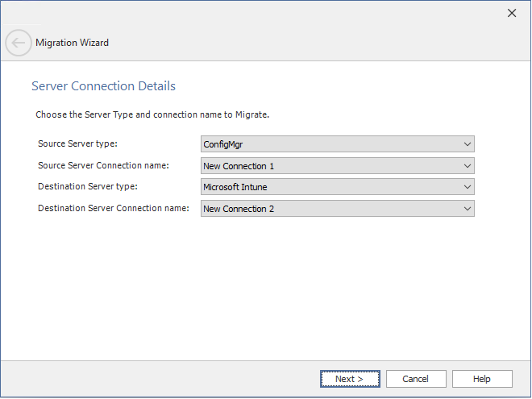532x399 pixels.
Task: Select the New Connection 2 field
Action: 330,209
